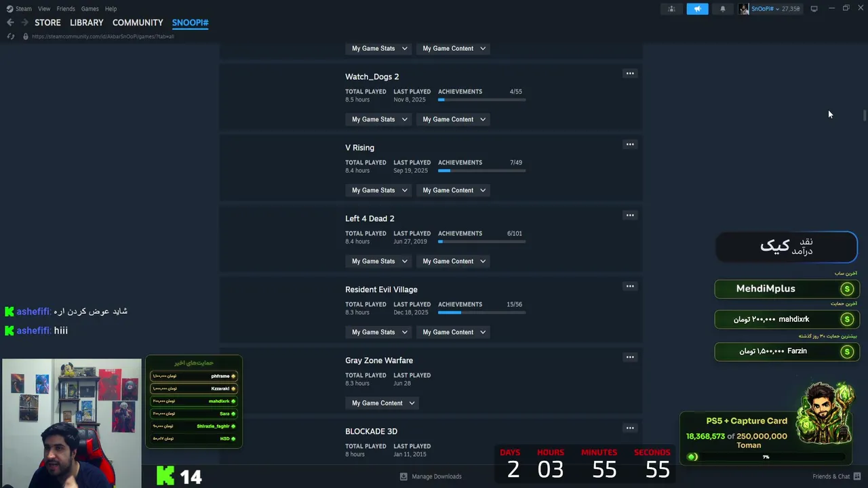The height and width of the screenshot is (488, 868).
Task: Click the Watch_Dogs 2 achievements progress bar
Action: coord(481,100)
